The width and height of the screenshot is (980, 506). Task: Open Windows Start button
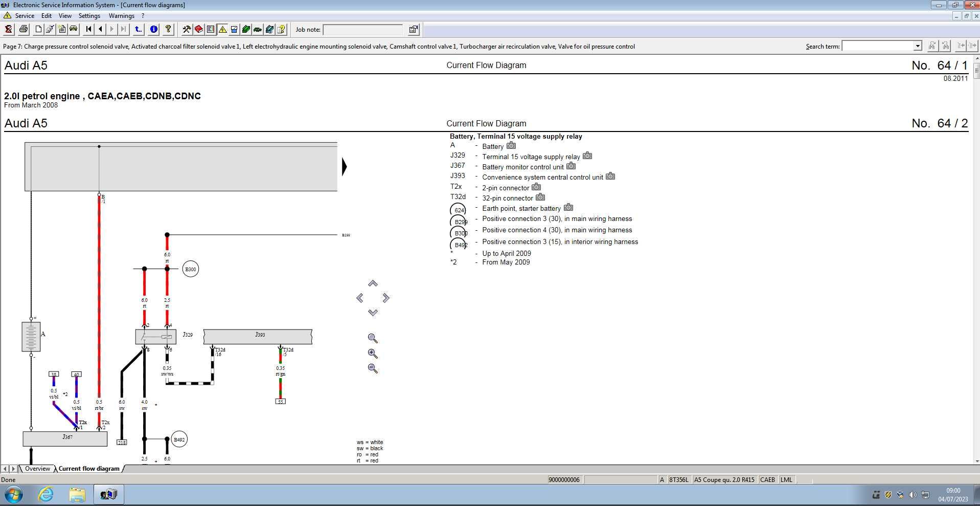14,495
